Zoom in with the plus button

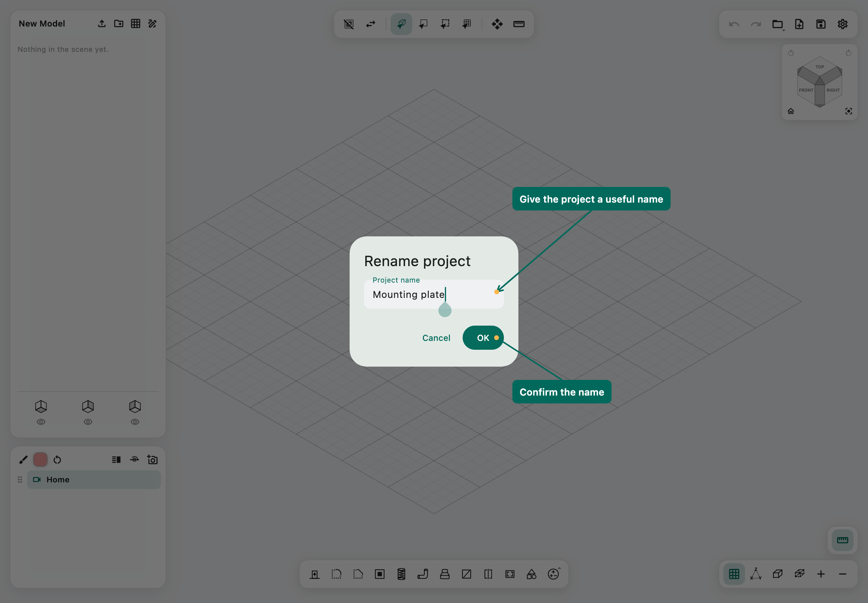[821, 574]
